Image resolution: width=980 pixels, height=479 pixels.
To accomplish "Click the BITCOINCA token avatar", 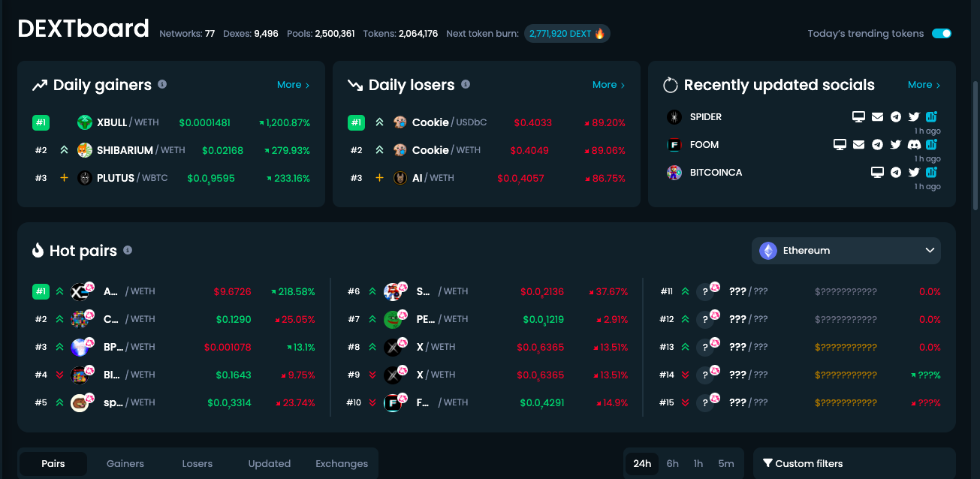I will 674,173.
